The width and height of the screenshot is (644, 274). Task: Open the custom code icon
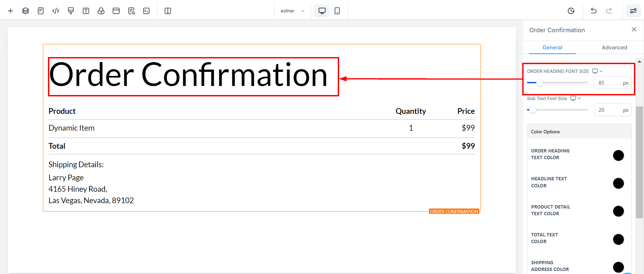point(56,11)
